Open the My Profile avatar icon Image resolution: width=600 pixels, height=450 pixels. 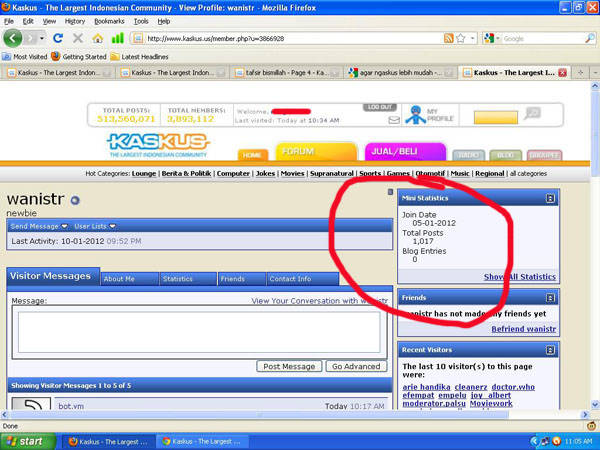click(x=415, y=115)
